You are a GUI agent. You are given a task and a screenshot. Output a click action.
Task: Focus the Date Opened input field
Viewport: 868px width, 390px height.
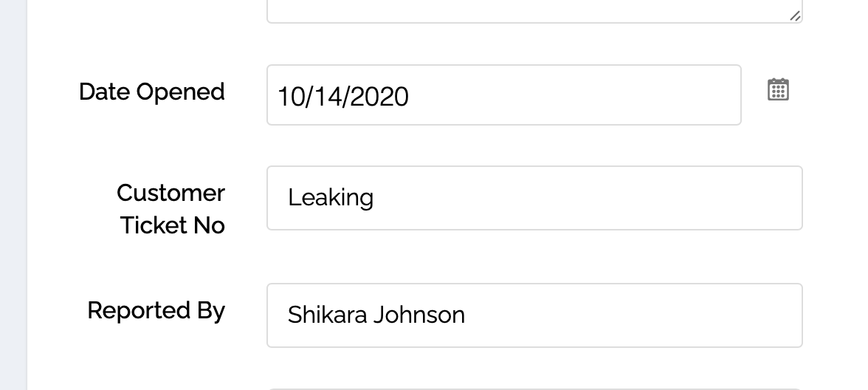(503, 95)
